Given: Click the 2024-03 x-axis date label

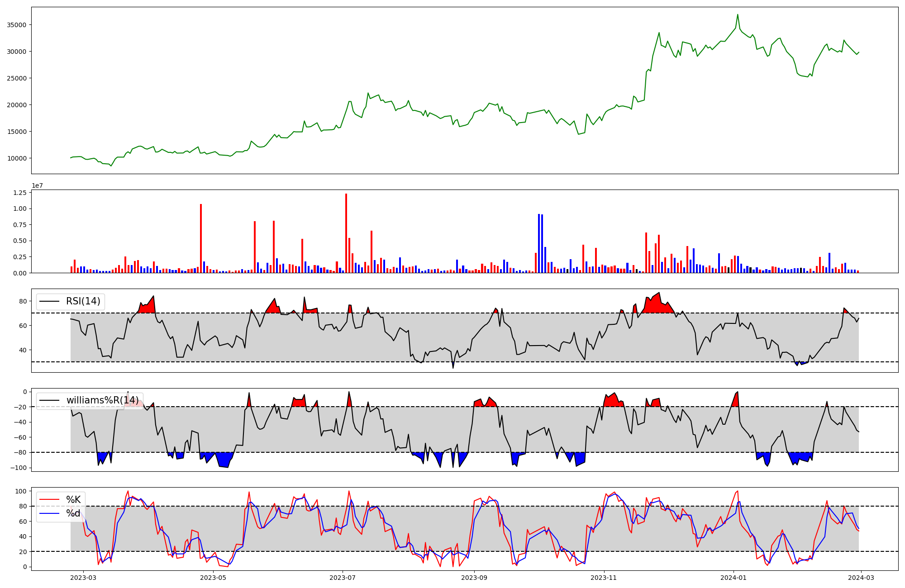Looking at the screenshot, I should tap(861, 578).
